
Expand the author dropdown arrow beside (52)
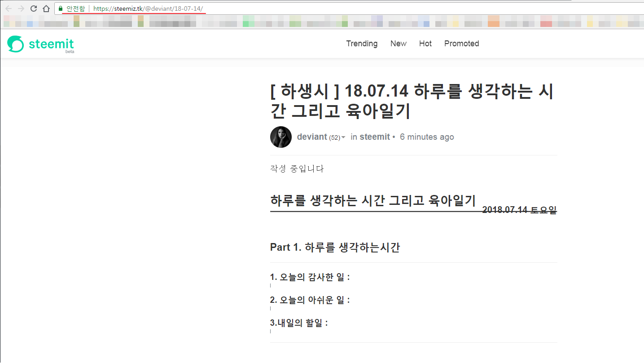(343, 137)
